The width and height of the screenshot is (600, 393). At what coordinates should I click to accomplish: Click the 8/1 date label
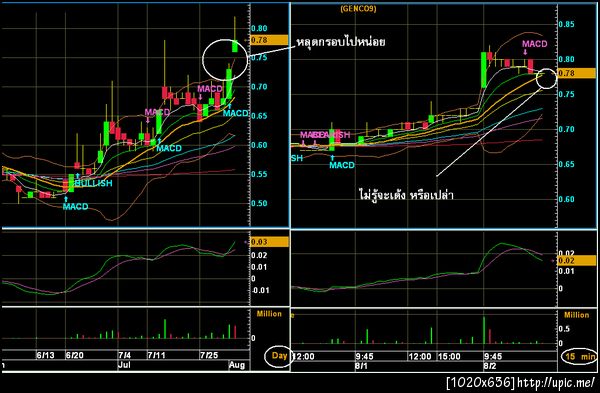361,366
